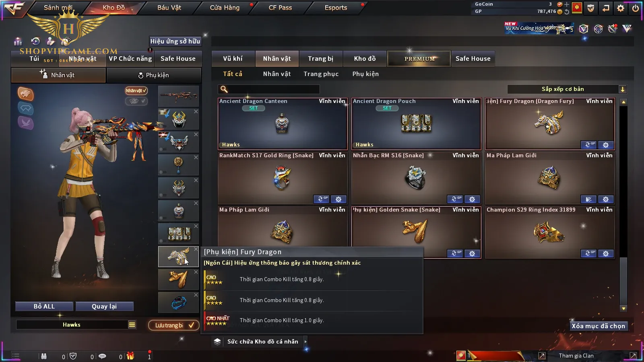This screenshot has height=362, width=644.
Task: Open gift box icon in bottom bar
Action: point(130,356)
